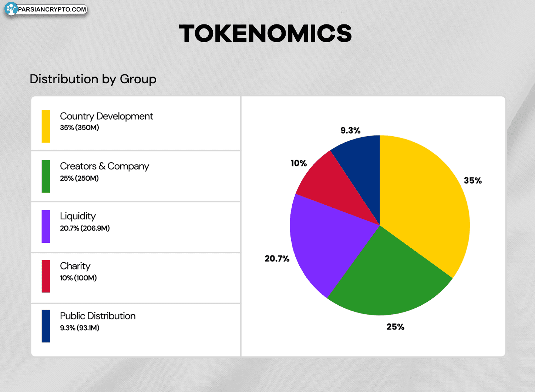Select the green Creators & Company swatch
This screenshot has width=535, height=392.
click(x=46, y=176)
